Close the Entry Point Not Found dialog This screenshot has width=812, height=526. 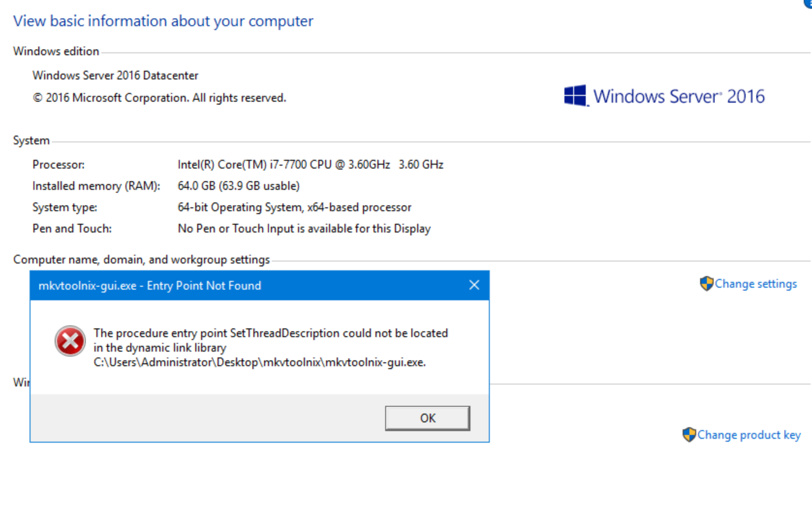pyautogui.click(x=474, y=285)
